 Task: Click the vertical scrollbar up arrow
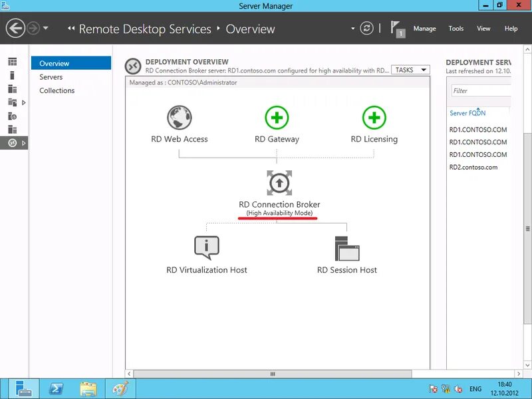pyautogui.click(x=527, y=49)
